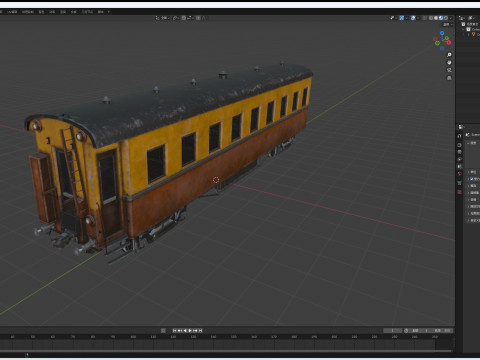Select the orange object icon in outliner

[473, 34]
